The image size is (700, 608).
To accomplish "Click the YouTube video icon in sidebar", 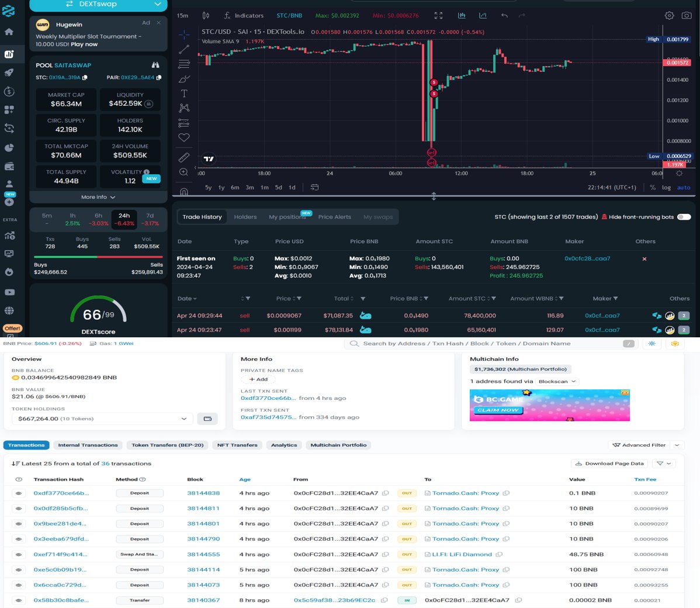I will (x=9, y=292).
